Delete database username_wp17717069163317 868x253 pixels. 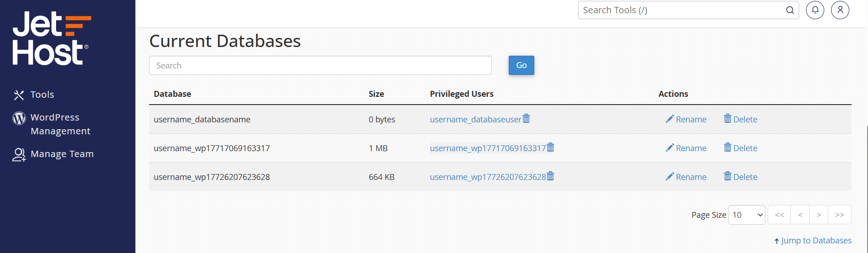(741, 148)
